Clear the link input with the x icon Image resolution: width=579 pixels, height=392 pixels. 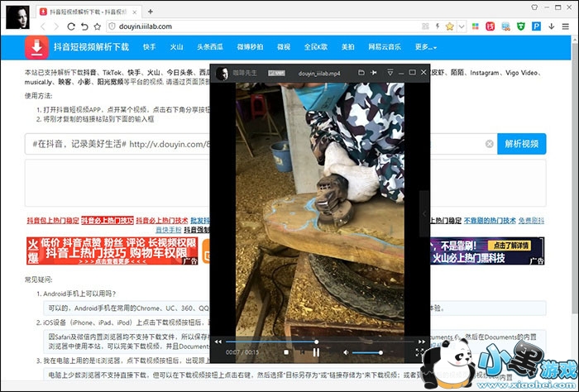tap(490, 144)
